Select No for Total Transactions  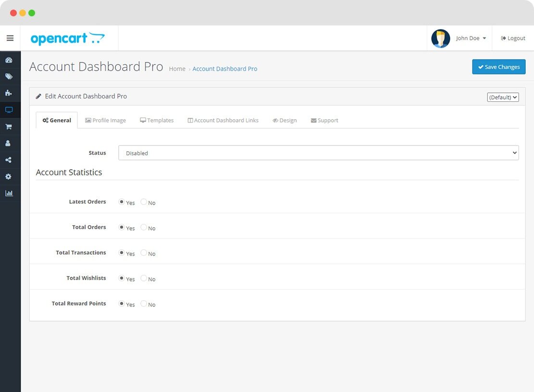coord(144,253)
